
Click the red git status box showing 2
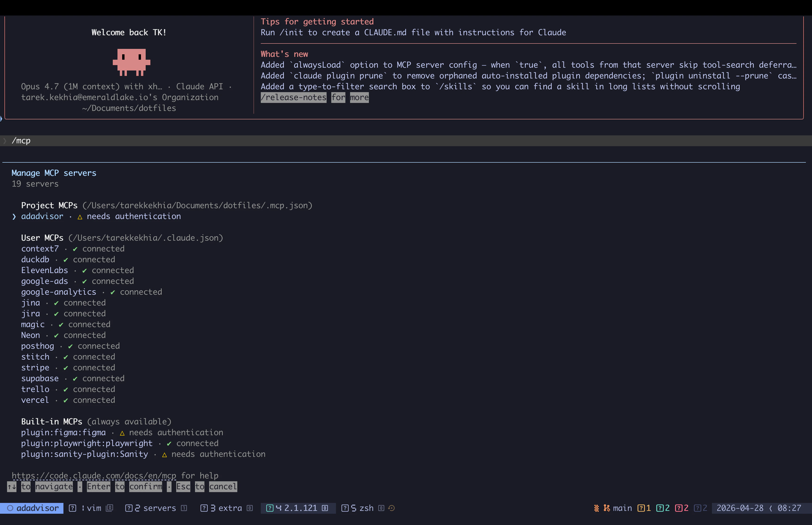(682, 508)
